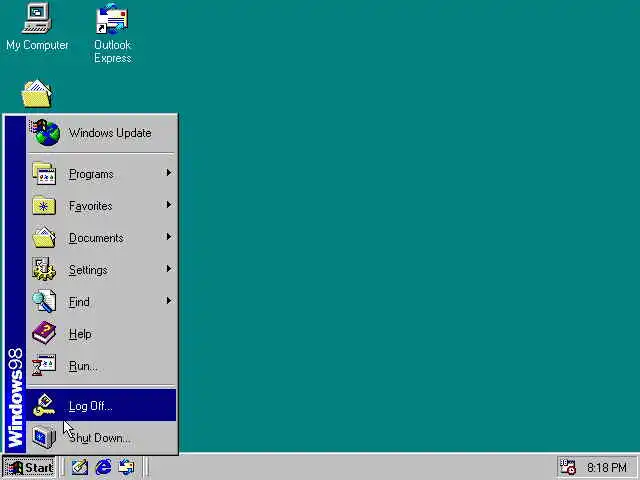This screenshot has height=480, width=640.
Task: Click the Start button
Action: tap(29, 467)
